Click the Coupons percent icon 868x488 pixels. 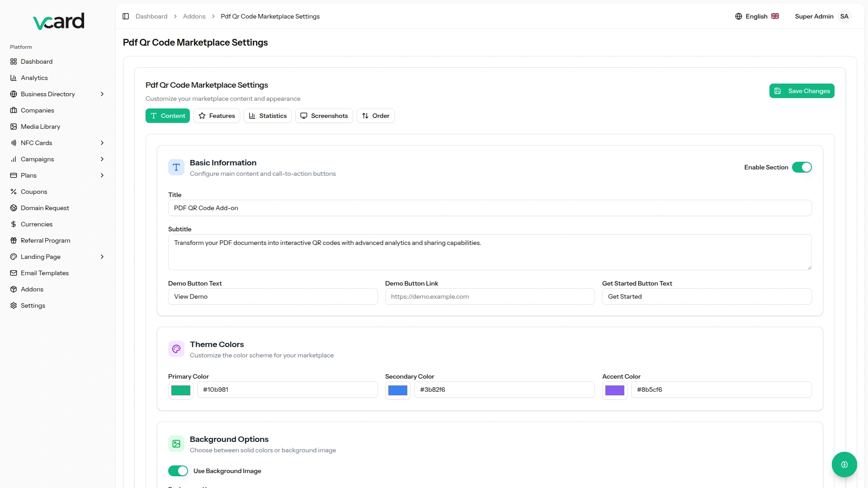click(14, 192)
